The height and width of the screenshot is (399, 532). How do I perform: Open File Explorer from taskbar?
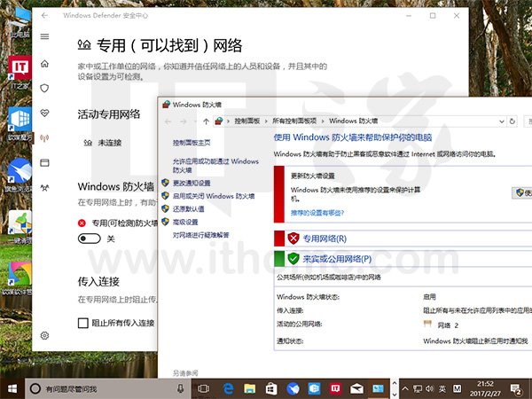[249, 388]
